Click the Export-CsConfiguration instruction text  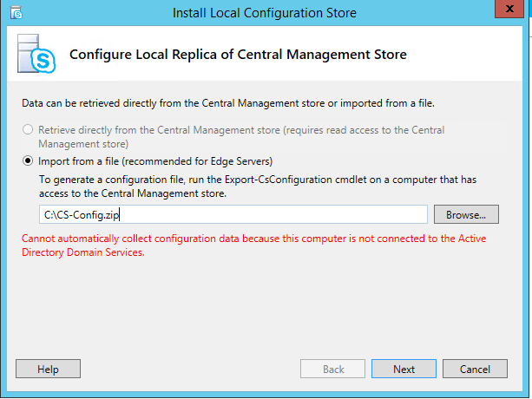click(258, 186)
